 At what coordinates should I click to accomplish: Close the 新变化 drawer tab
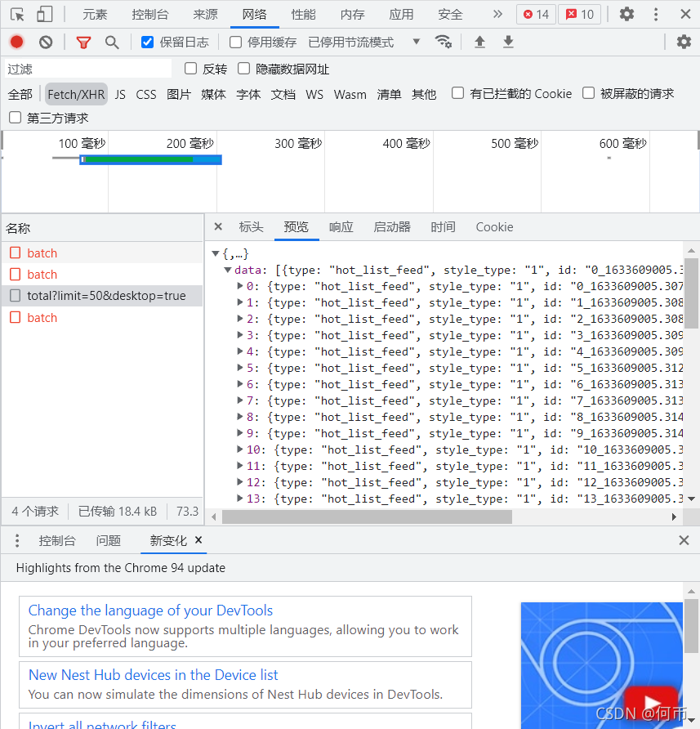pos(198,539)
